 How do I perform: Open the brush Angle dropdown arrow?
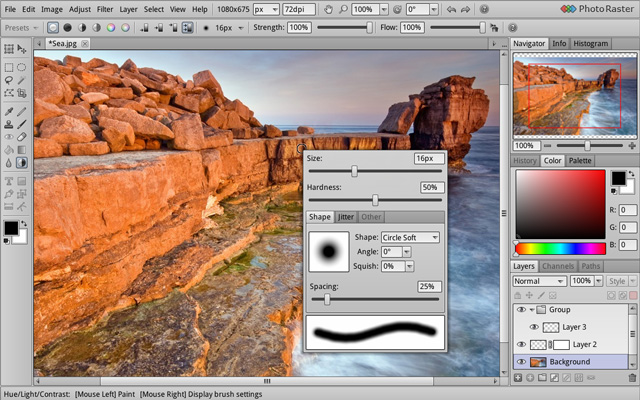point(407,252)
